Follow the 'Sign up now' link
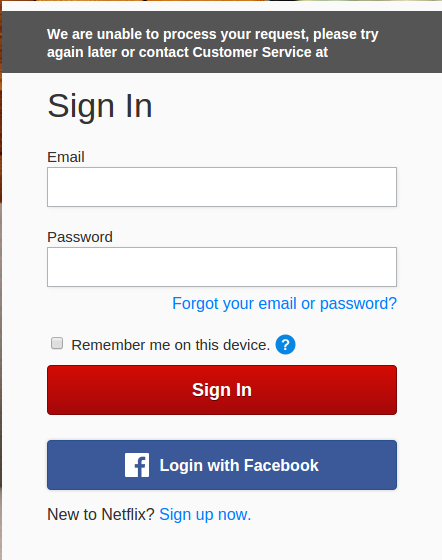The height and width of the screenshot is (560, 442). 205,515
